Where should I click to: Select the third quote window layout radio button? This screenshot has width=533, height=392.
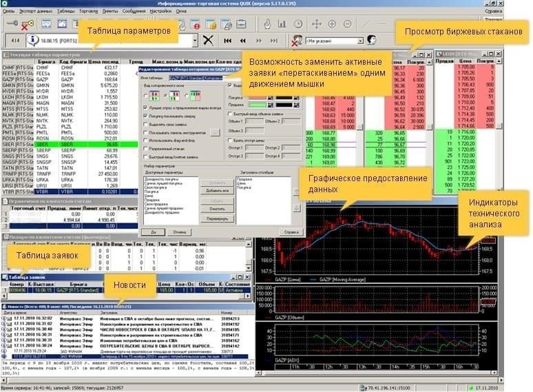187,96
